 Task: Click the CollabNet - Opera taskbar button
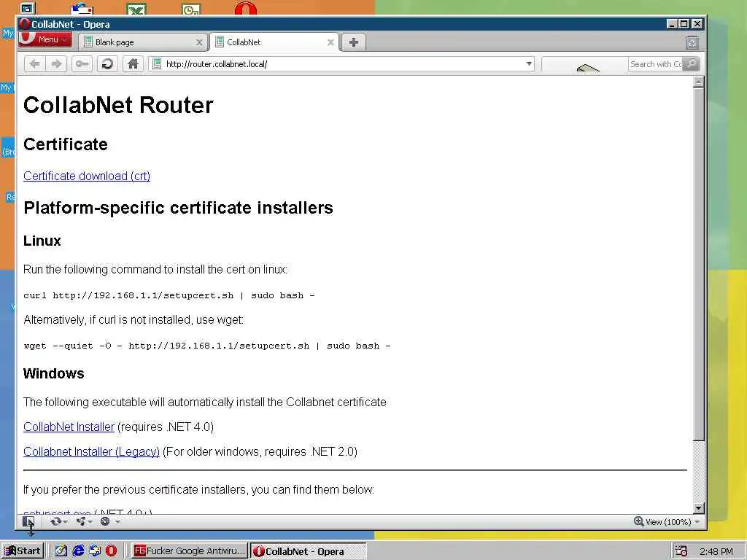point(309,551)
